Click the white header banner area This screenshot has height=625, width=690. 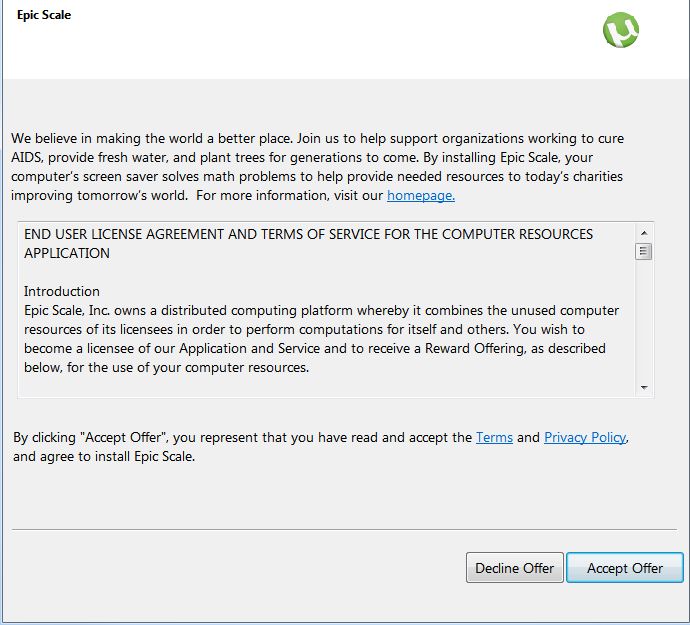[x=300, y=45]
